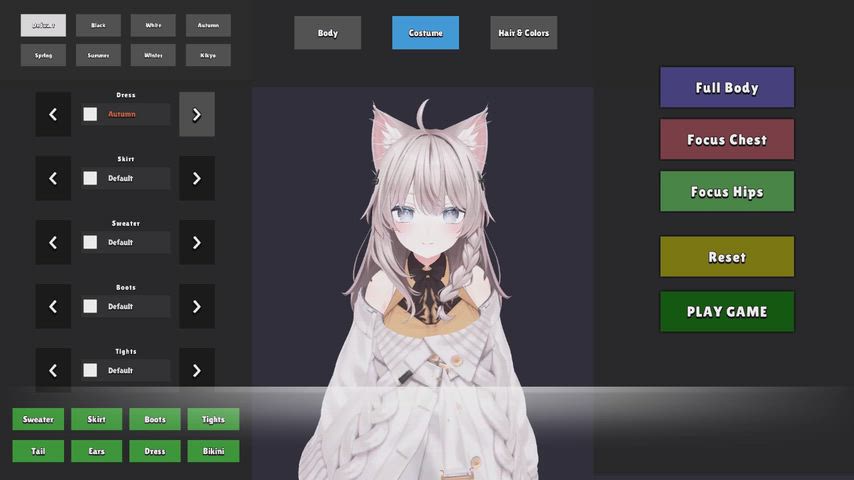Click the Default value in Skirt row
This screenshot has width=854, height=480.
120,178
